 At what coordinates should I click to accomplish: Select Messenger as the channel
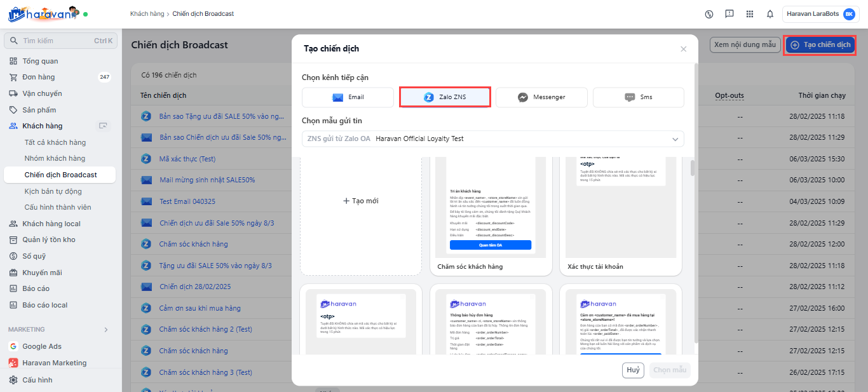click(542, 97)
